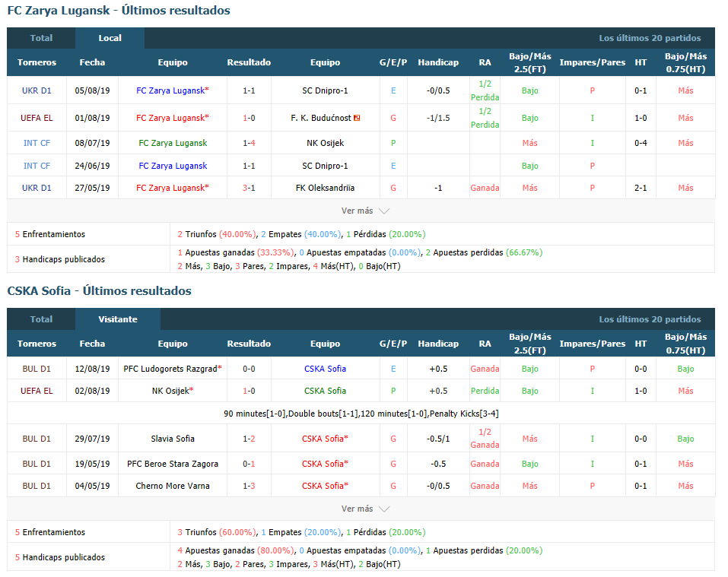Click 'Ganada' in the 27/05/19 row

(485, 188)
